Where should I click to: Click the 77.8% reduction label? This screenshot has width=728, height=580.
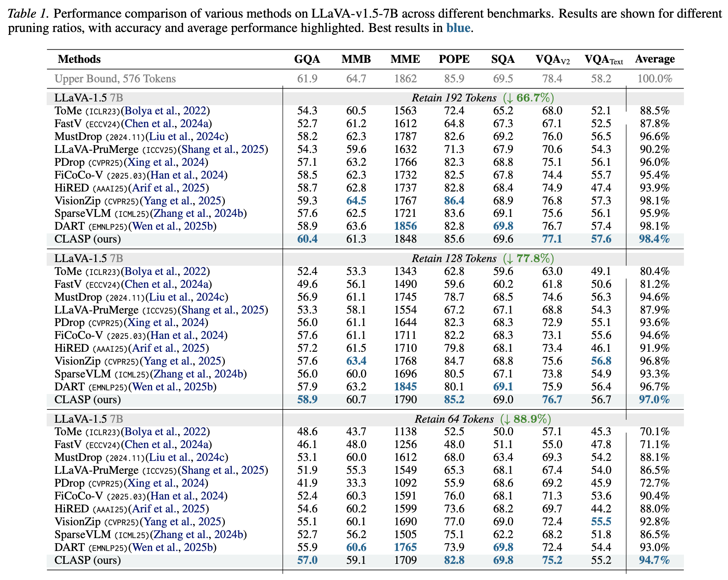coord(528,258)
